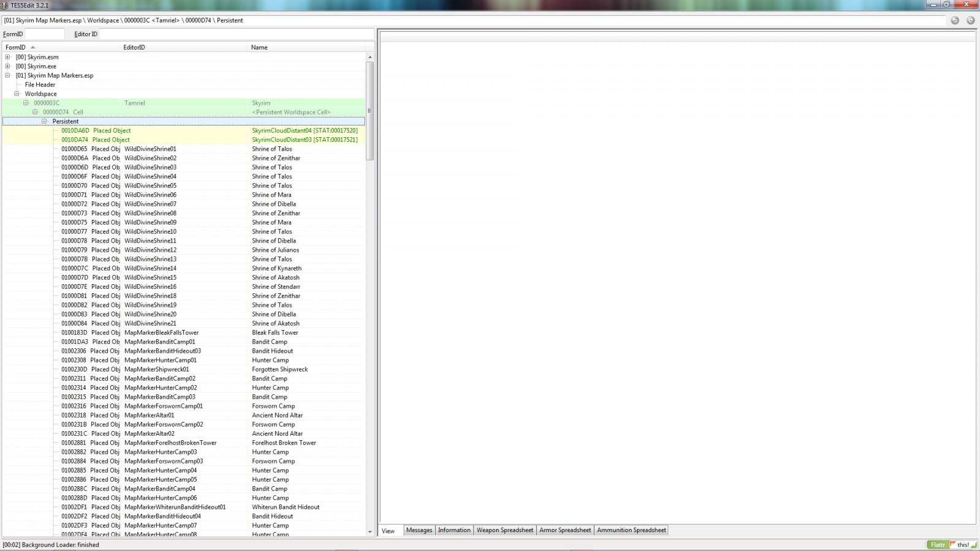
Task: Select the MapMarkerHunterCamp05 row
Action: 184,479
